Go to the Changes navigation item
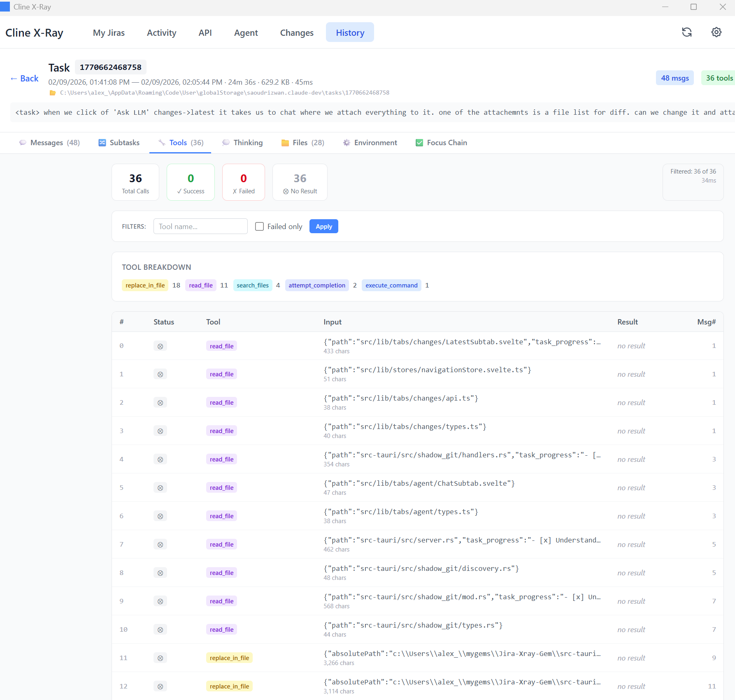The image size is (735, 700). pyautogui.click(x=297, y=32)
